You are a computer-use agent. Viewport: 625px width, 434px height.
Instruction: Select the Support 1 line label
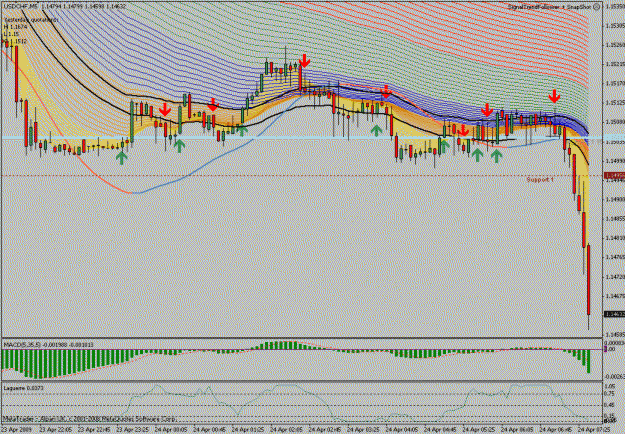[x=540, y=180]
